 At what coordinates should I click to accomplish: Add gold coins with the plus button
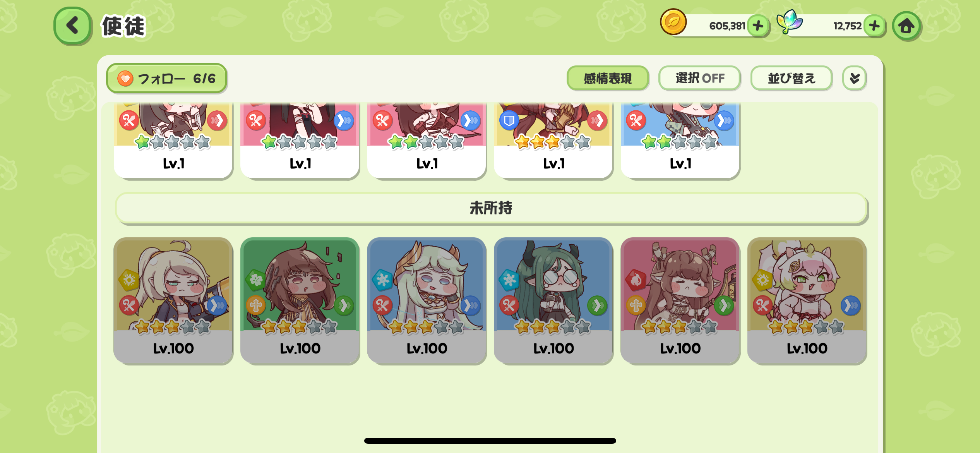[x=758, y=26]
